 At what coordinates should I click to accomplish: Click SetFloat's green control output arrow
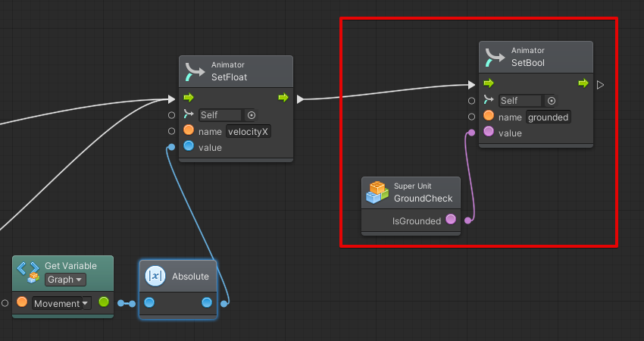(283, 98)
